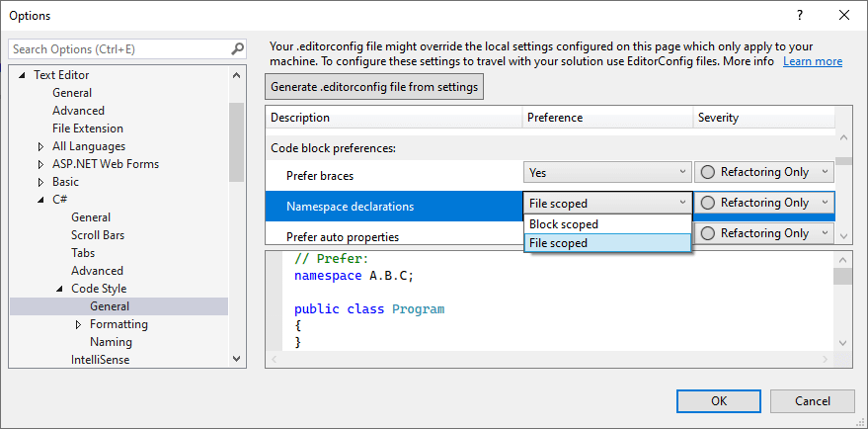Click the Search Options input field
Viewport: 868px width, 429px height.
coord(118,48)
